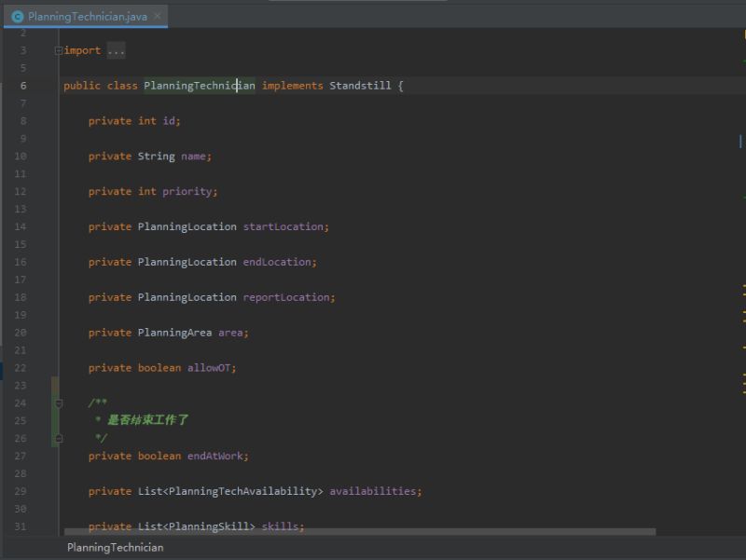Collapse the Javadoc comment with the line 24 arrow

pos(58,403)
